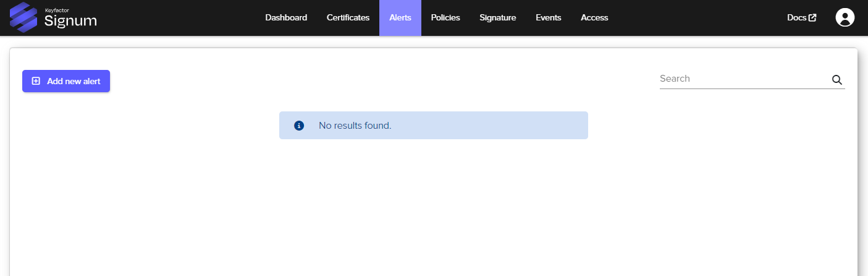Open the user account avatar menu
This screenshot has height=276, width=868.
(845, 17)
